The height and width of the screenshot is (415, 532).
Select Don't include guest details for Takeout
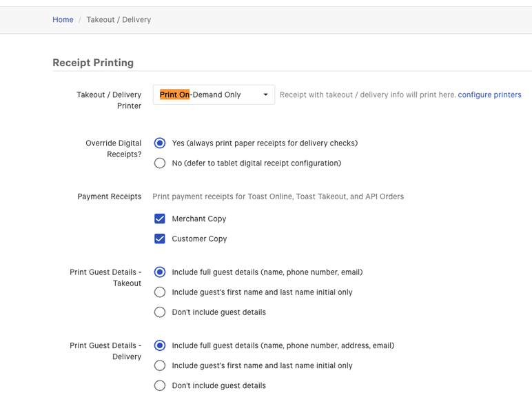pos(160,312)
